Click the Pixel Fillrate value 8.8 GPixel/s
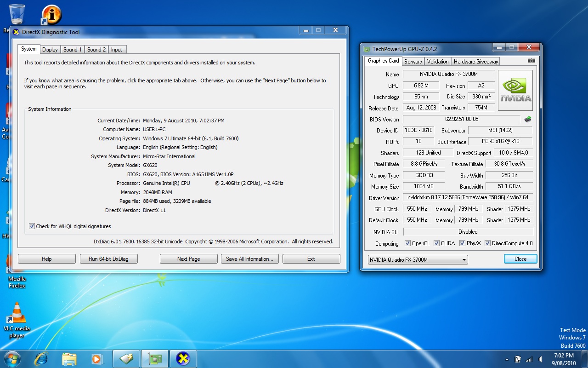This screenshot has width=588, height=368. 424,164
